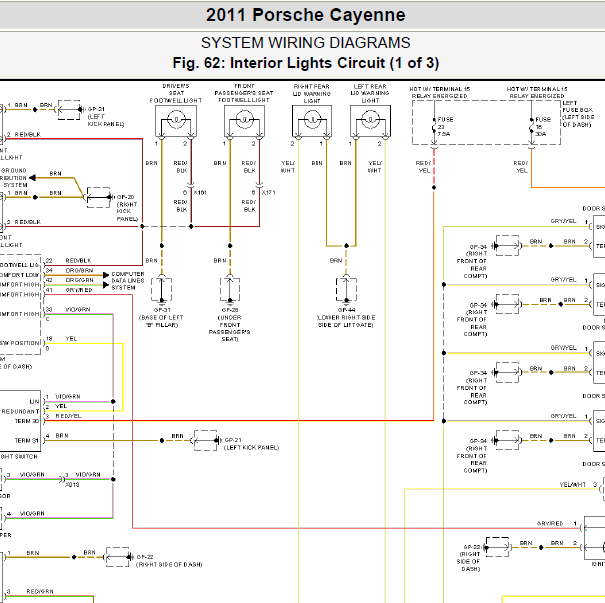Image resolution: width=605 pixels, height=603 pixels.
Task: Click the driver's seat footwell light lamp symbol
Action: click(x=176, y=121)
